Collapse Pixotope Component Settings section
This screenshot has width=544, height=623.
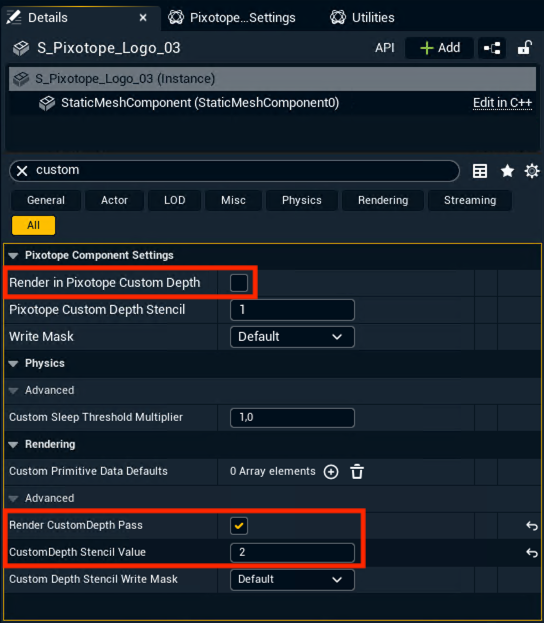click(x=13, y=255)
